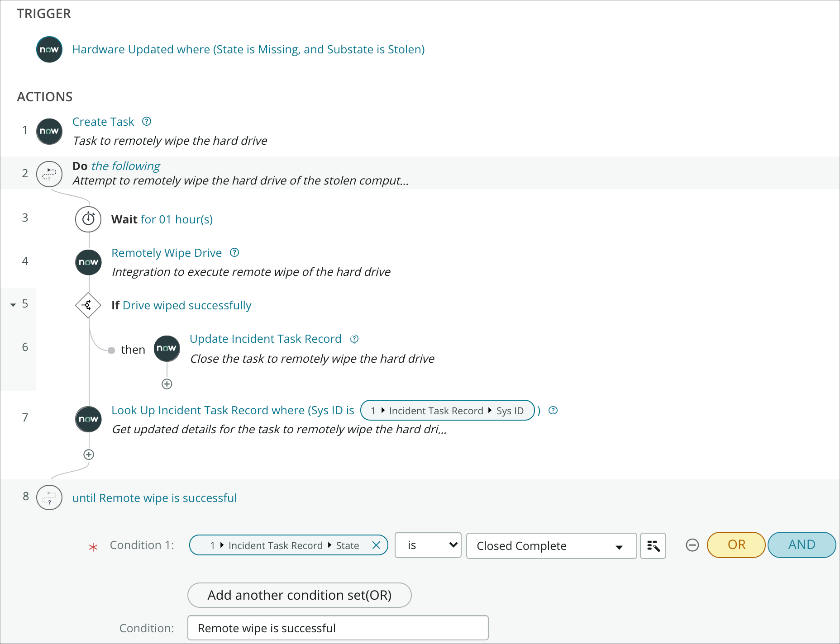Viewport: 840px width, 644px height.
Task: Open the Closed Complete value dropdown
Action: 550,546
